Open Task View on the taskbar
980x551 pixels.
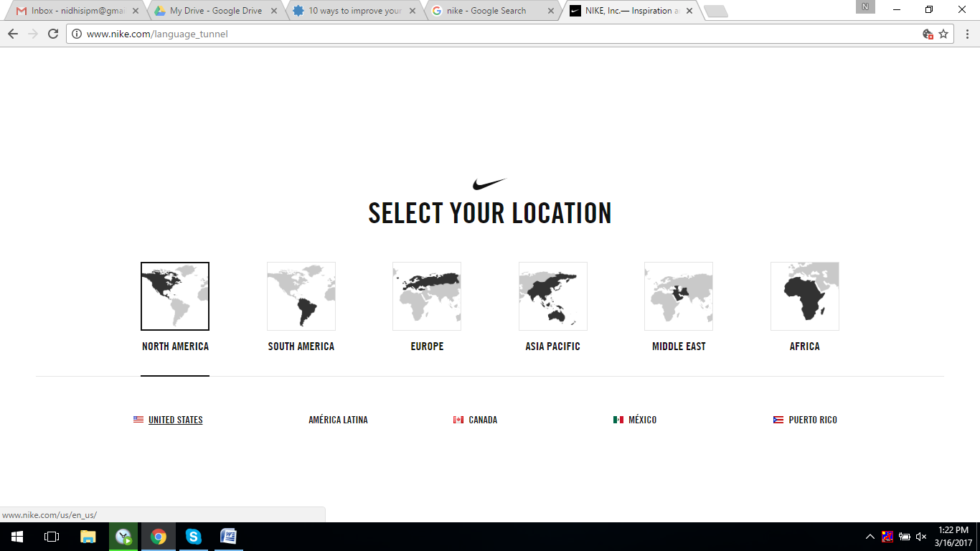click(x=51, y=537)
